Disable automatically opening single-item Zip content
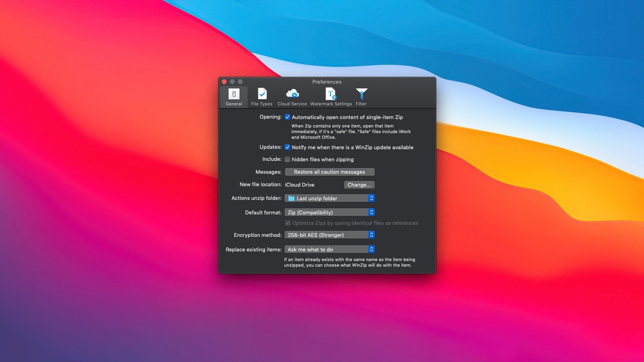The height and width of the screenshot is (362, 644). 287,117
